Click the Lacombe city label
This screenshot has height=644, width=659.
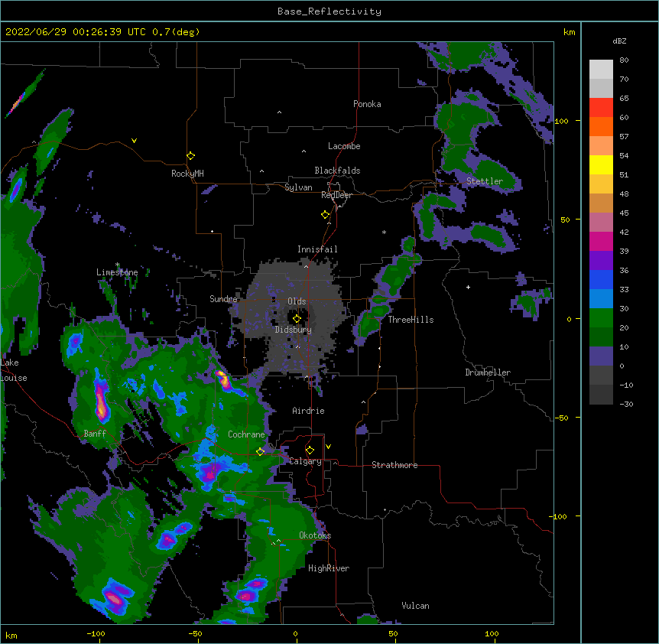click(344, 146)
